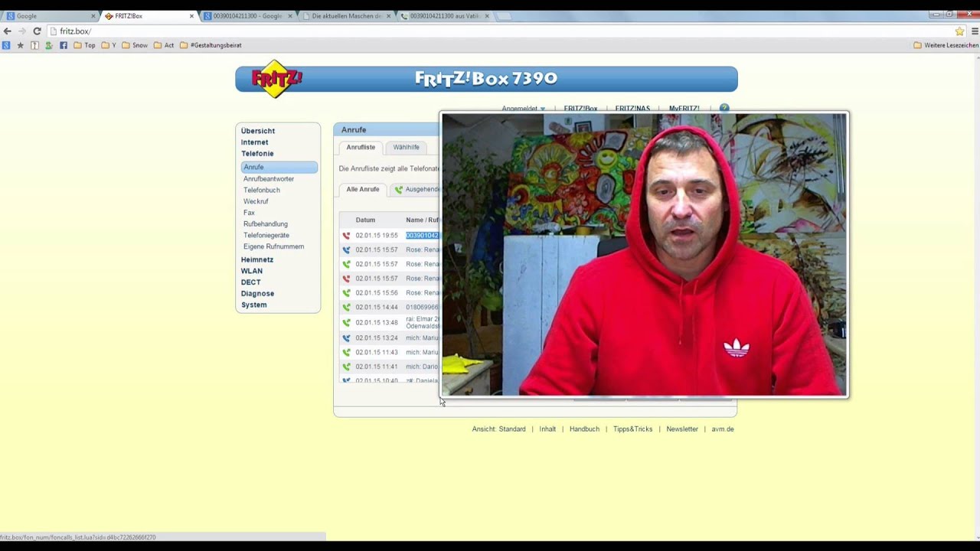
Task: Open Eigene Rufnummern in the sidebar
Action: click(x=273, y=246)
